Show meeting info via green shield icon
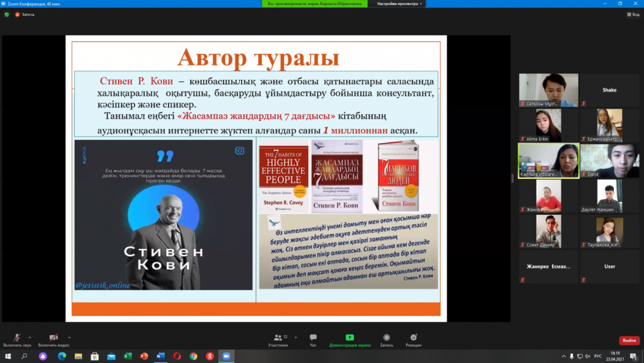The image size is (644, 363). pos(6,14)
